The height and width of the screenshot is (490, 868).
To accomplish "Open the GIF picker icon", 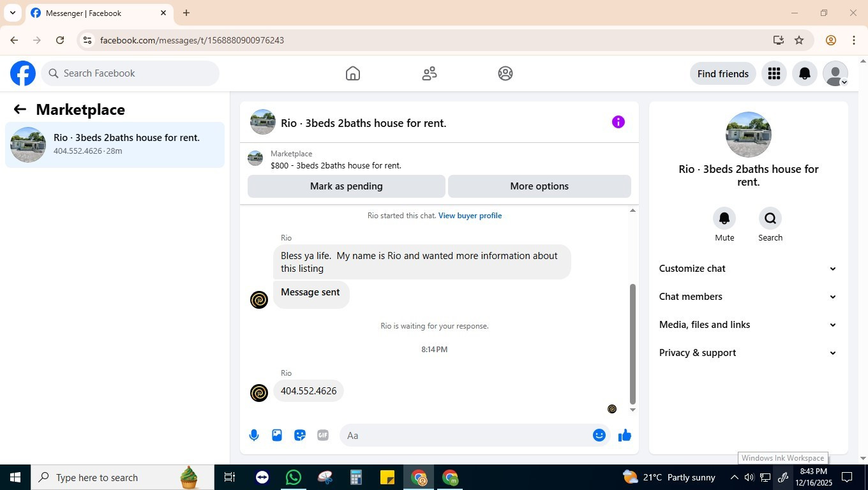I will pos(323,435).
